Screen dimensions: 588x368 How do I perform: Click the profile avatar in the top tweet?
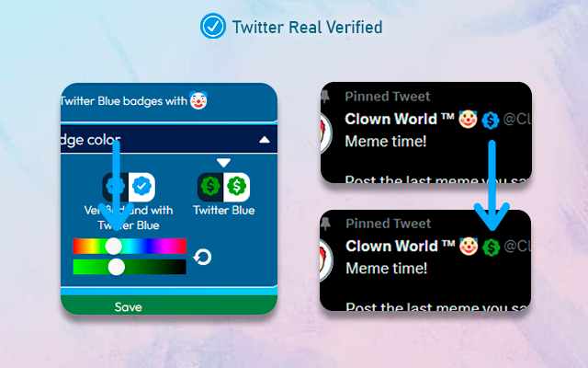point(326,133)
